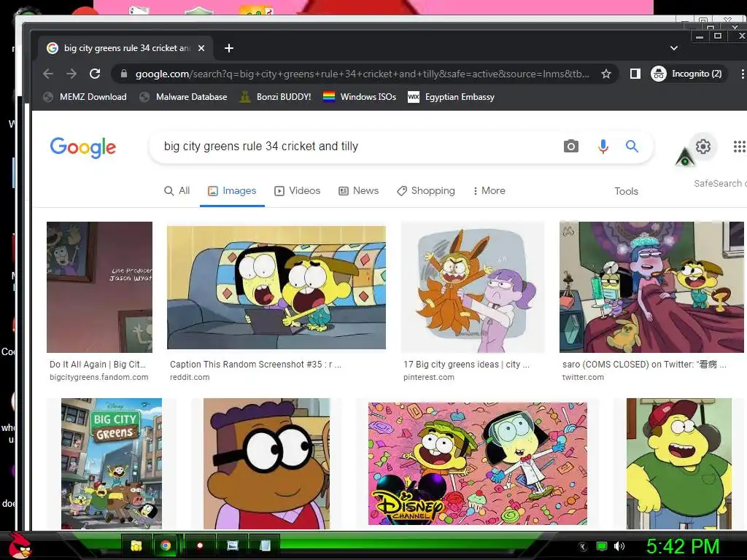Image resolution: width=747 pixels, height=560 pixels.
Task: Visit twitter.com source link
Action: (583, 377)
